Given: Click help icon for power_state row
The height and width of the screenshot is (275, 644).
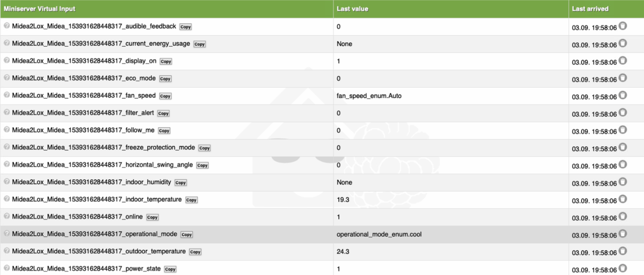Looking at the screenshot, I should point(7,268).
